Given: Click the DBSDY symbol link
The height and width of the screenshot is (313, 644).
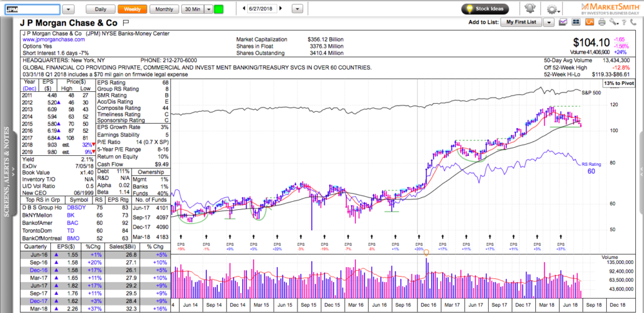Looking at the screenshot, I should click(77, 207).
